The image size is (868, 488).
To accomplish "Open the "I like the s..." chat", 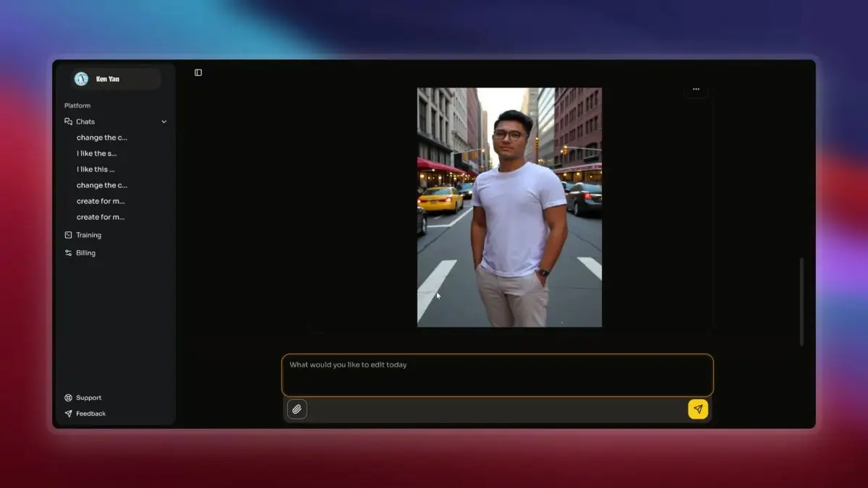I will coord(96,153).
